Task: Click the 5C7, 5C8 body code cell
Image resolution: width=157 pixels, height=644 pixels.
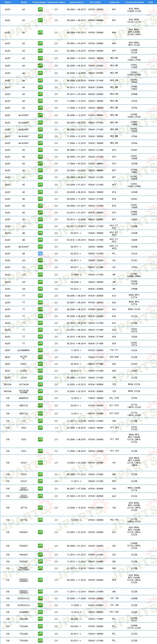Action: coord(114,413)
